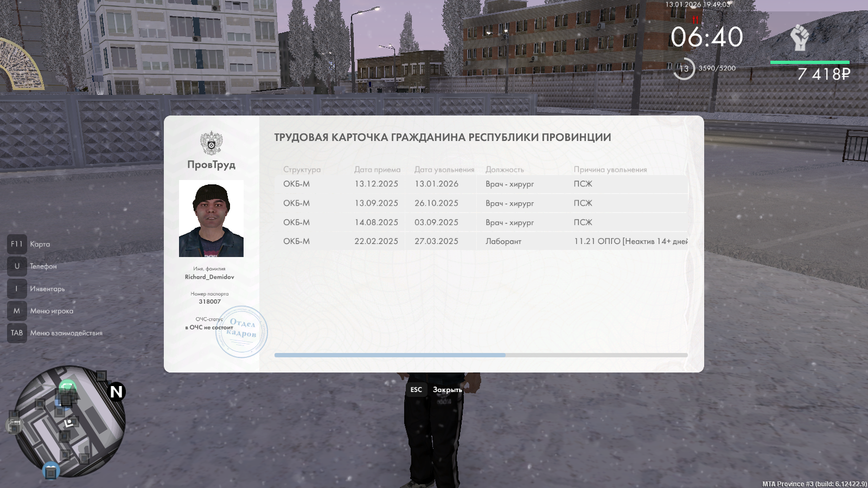Image resolution: width=868 pixels, height=488 pixels.
Task: Click the Структура column header
Action: [302, 170]
